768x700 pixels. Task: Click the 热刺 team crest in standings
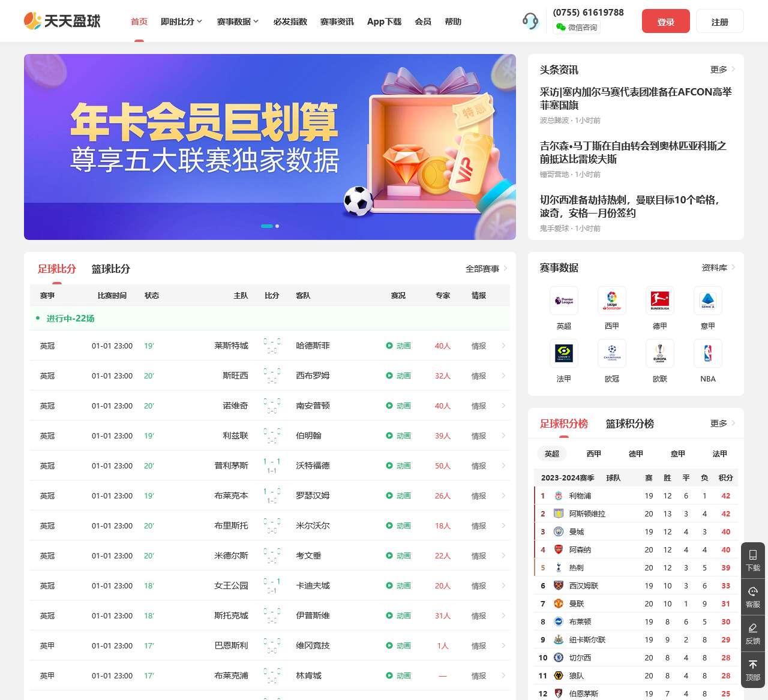click(x=559, y=567)
